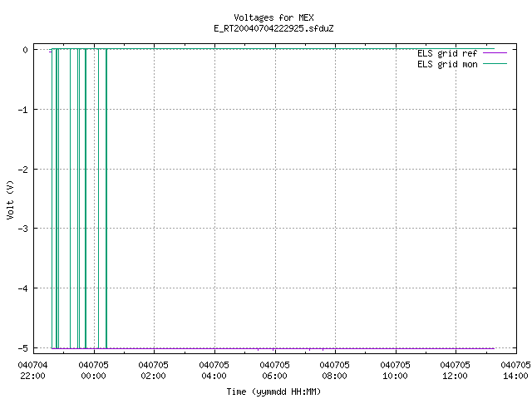Click the y-axis tick label -2
The width and height of the screenshot is (532, 399).
[x=23, y=170]
